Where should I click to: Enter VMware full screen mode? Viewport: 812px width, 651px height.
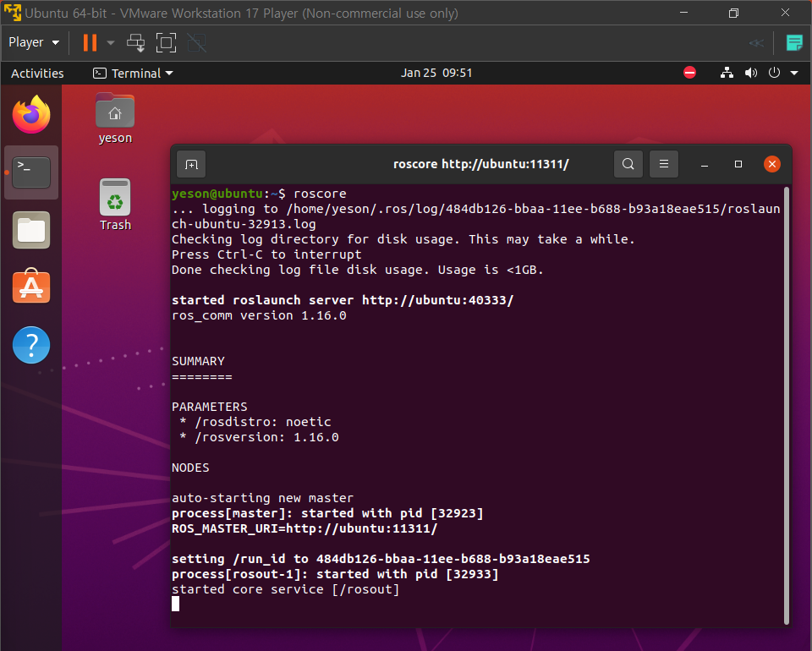coord(167,42)
